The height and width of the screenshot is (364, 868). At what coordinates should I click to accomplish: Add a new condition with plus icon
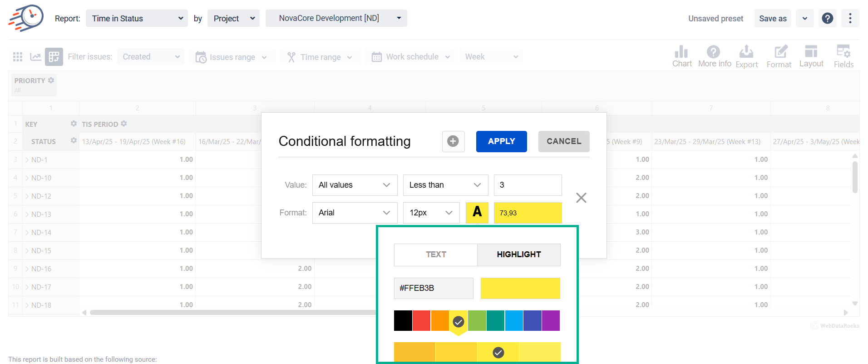coord(453,141)
